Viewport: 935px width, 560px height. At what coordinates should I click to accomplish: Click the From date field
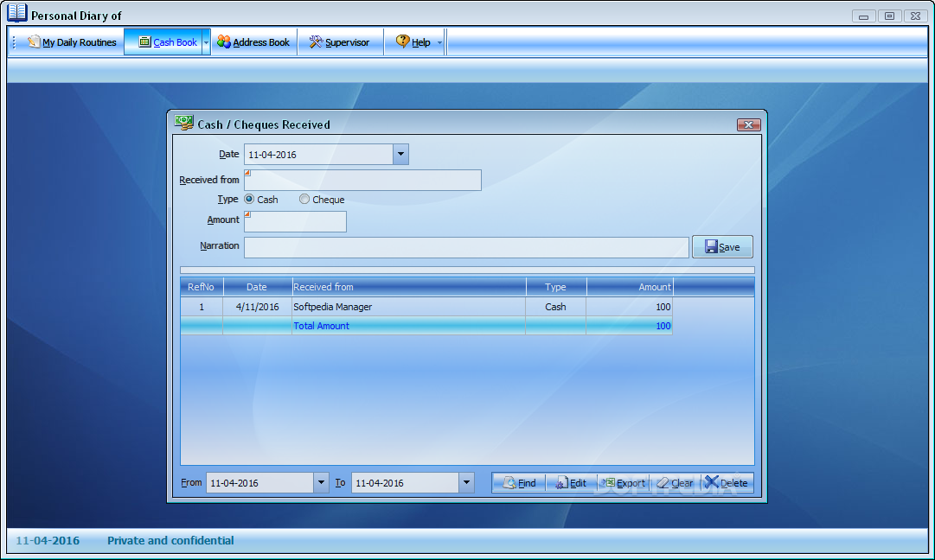[x=260, y=482]
